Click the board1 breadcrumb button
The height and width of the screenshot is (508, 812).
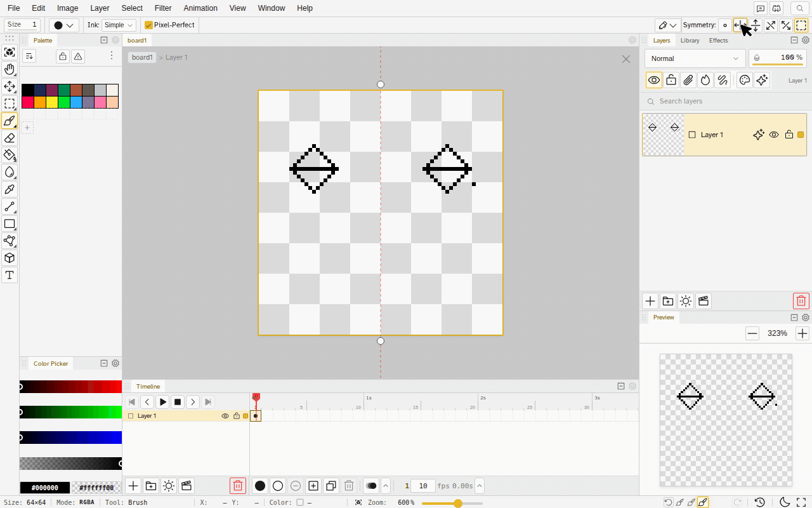pyautogui.click(x=142, y=57)
